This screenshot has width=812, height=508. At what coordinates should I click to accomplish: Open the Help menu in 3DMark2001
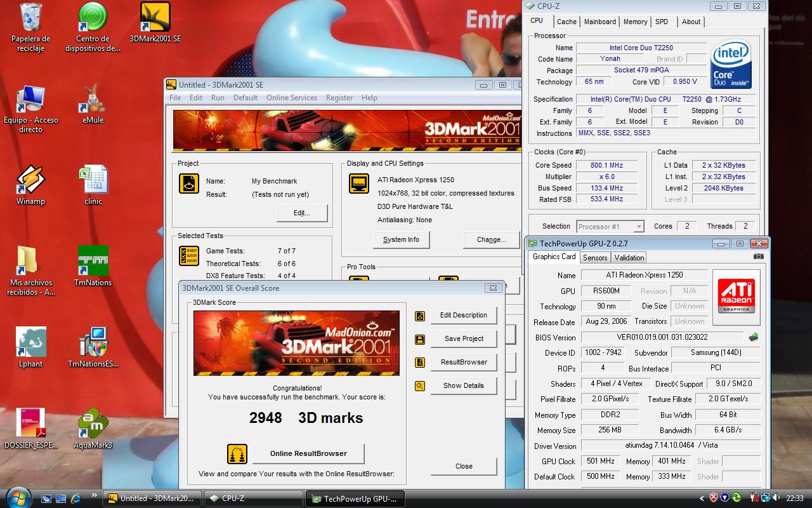pyautogui.click(x=369, y=98)
